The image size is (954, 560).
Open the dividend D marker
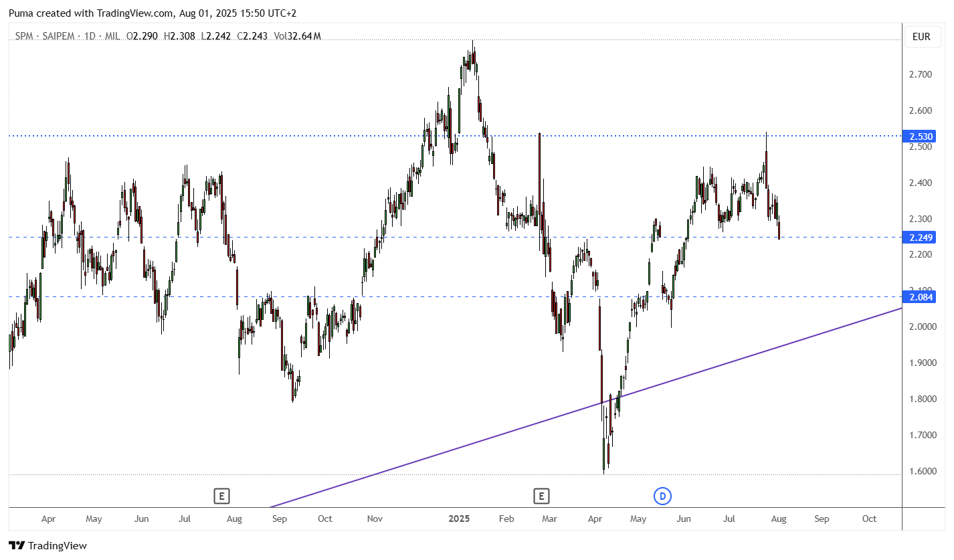click(x=662, y=496)
